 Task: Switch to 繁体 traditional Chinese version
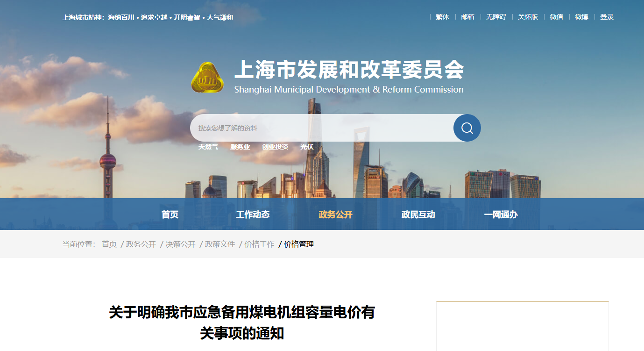pos(442,17)
